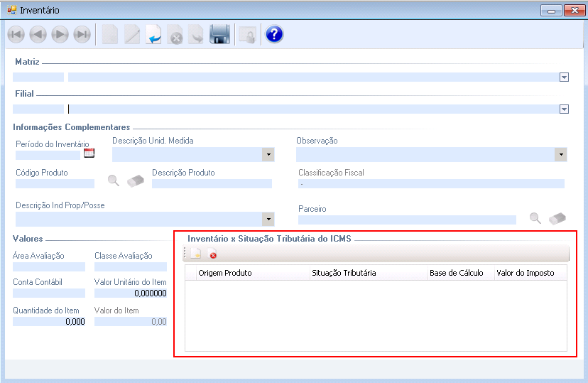Expand the Filial dropdown arrow
Screen dimensions: 588x383
click(x=564, y=109)
